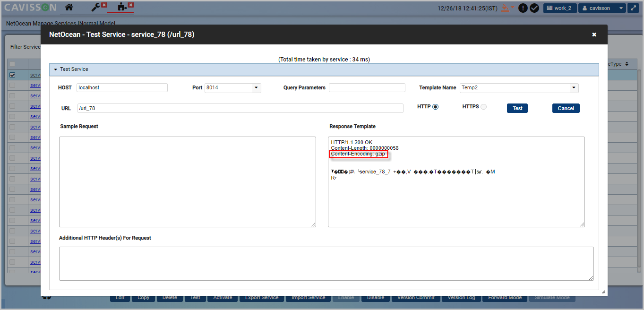The image size is (644, 310).
Task: Close the puzzle-piece tab with its red X
Action: [131, 5]
